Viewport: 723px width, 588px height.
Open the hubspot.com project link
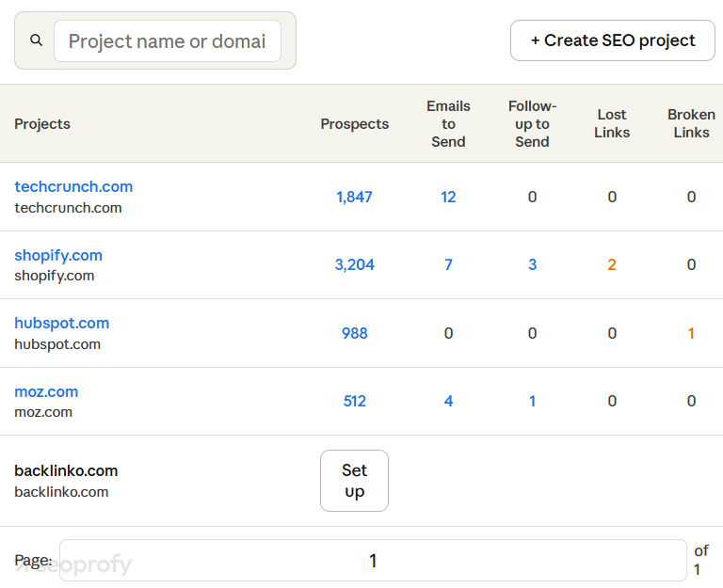[62, 323]
